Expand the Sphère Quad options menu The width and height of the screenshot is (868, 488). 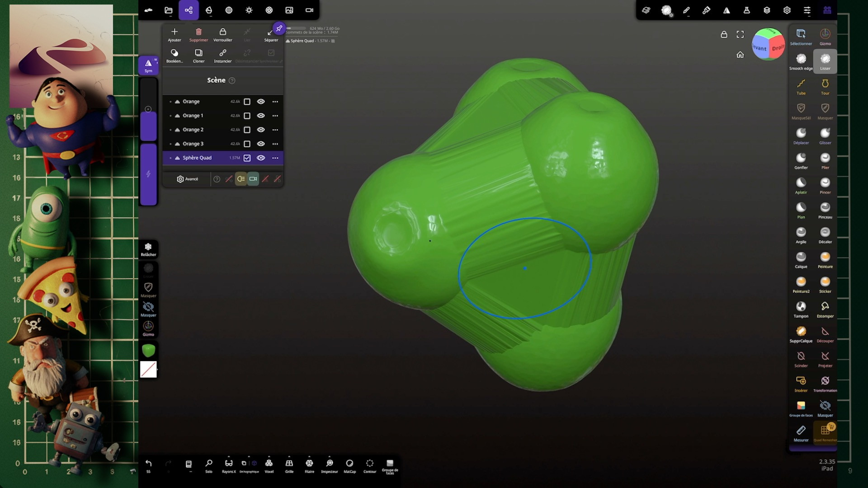click(x=275, y=158)
